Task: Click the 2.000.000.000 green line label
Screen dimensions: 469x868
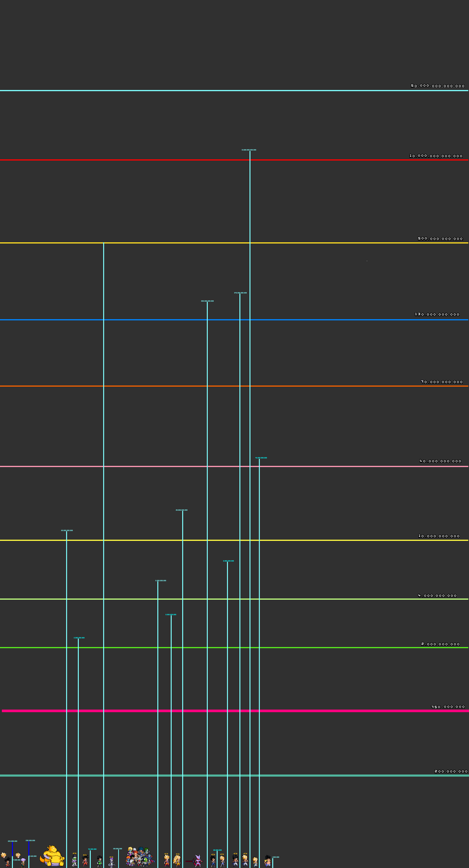Action: click(440, 644)
